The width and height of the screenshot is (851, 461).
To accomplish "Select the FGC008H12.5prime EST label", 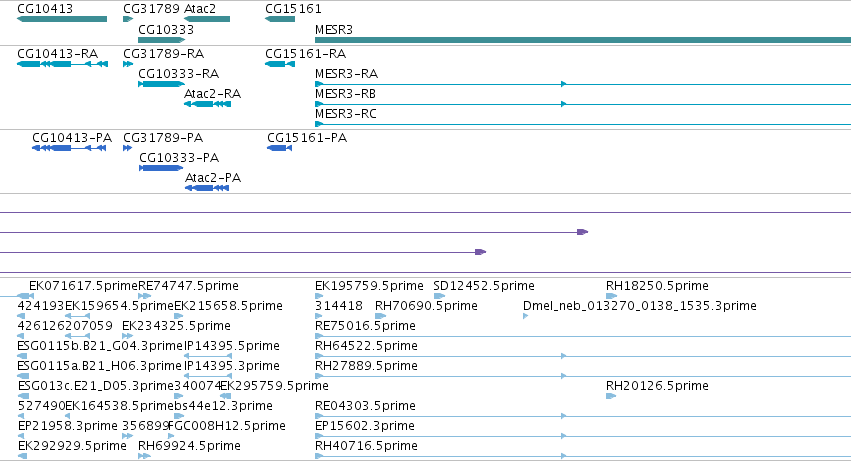I will pos(227,426).
